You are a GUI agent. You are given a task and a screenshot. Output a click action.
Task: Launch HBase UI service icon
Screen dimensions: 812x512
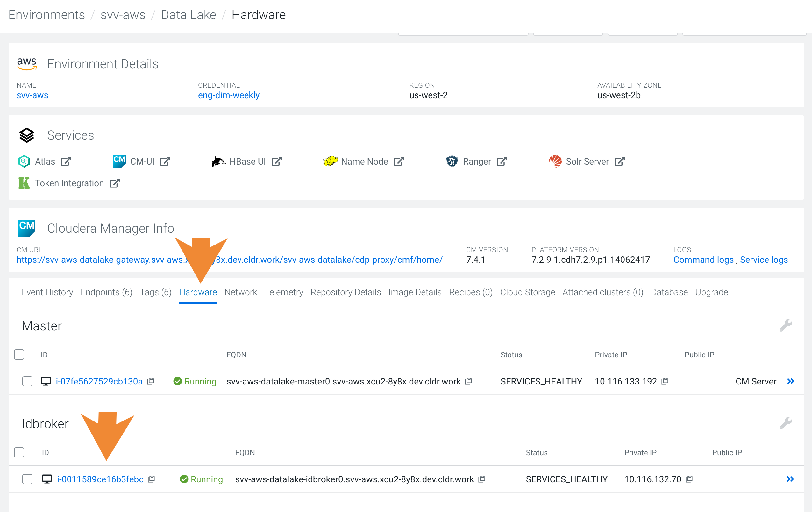coord(218,162)
